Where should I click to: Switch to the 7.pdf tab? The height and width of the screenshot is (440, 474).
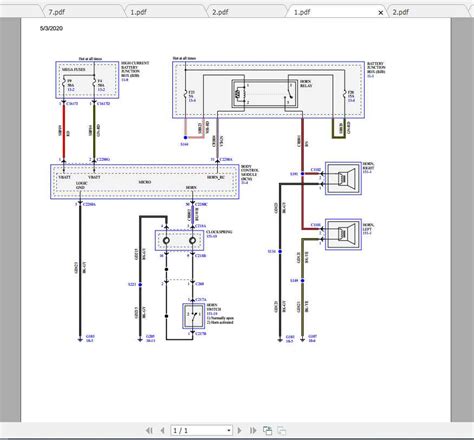click(57, 12)
